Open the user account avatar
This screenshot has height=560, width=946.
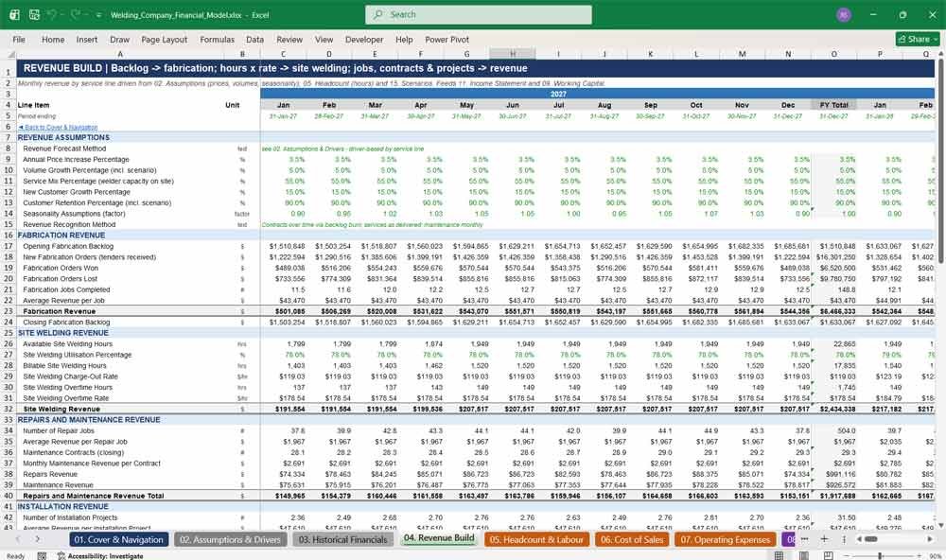pos(844,14)
